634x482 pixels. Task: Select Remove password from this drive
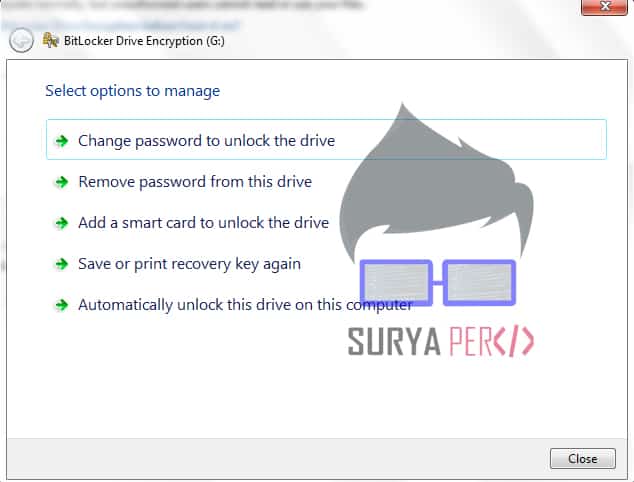tap(195, 182)
